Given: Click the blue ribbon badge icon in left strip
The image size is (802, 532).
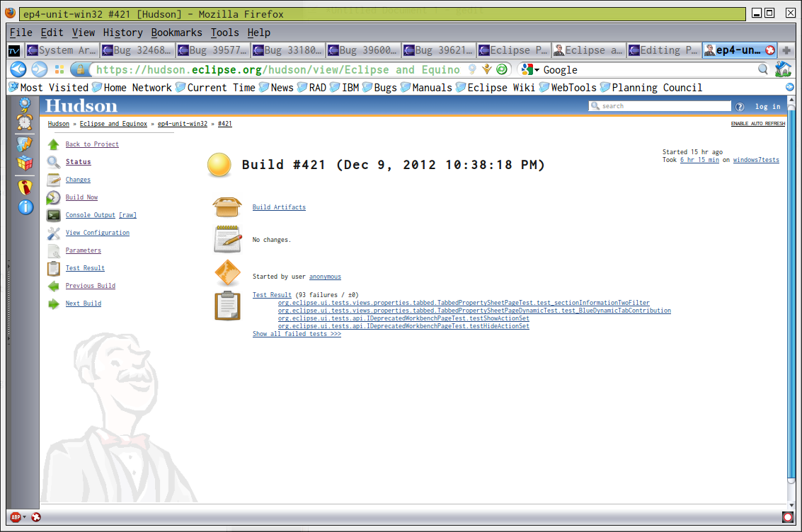Looking at the screenshot, I should (25, 104).
